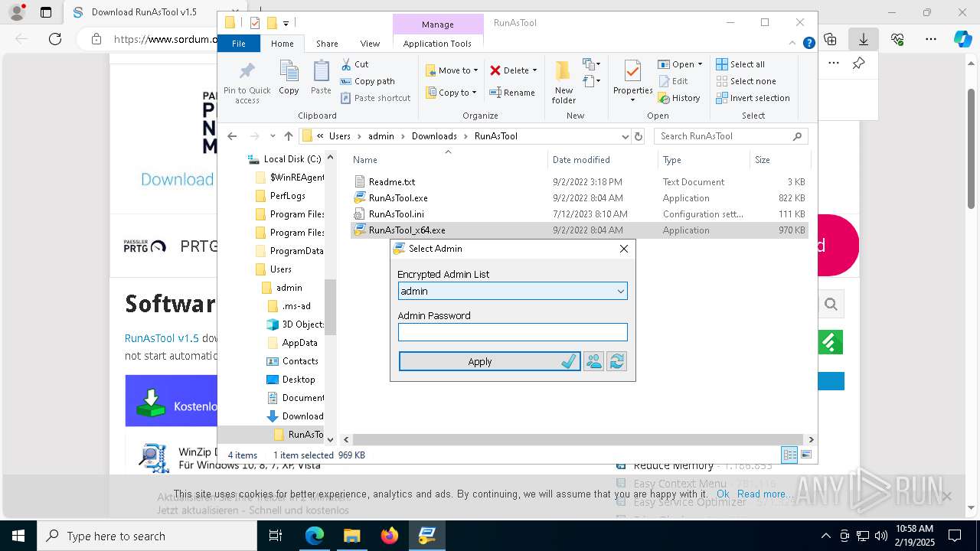The image size is (980, 551).
Task: Click Select all in ribbon
Action: click(740, 64)
